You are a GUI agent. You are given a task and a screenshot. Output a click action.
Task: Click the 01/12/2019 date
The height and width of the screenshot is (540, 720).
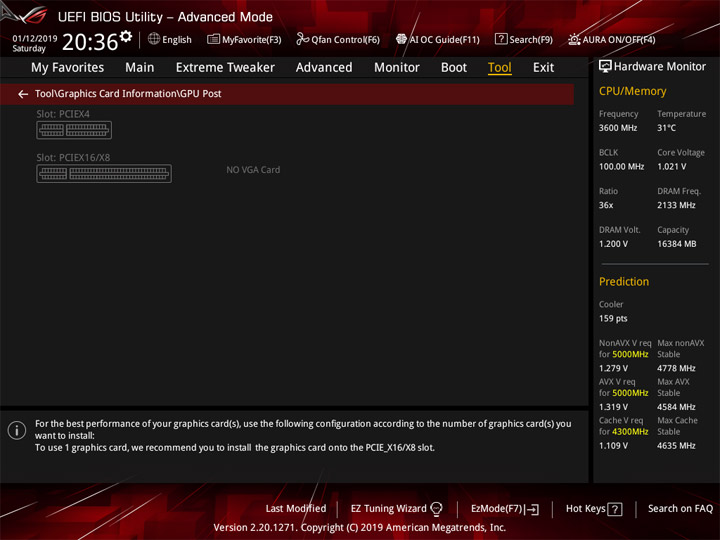35,39
